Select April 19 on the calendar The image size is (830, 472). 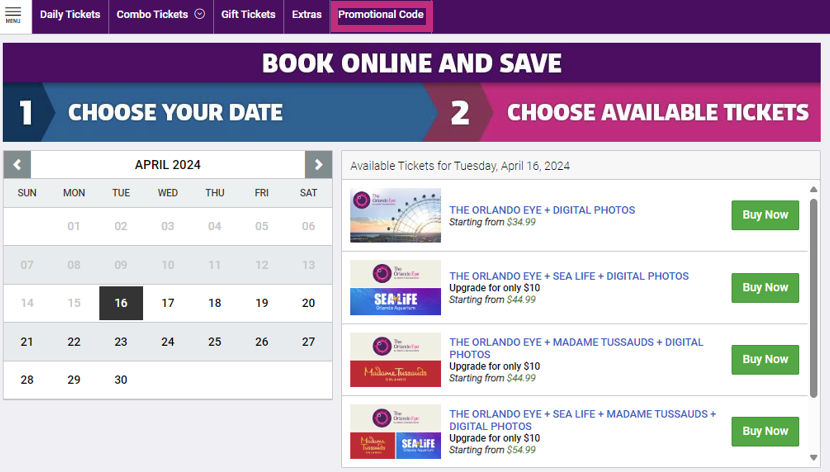[x=261, y=303]
